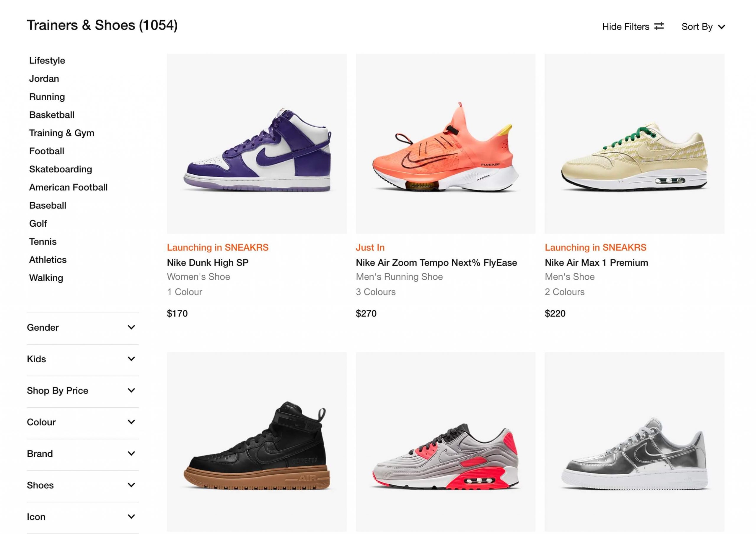The image size is (756, 534).
Task: Select the Lifestyle category link
Action: (x=47, y=61)
